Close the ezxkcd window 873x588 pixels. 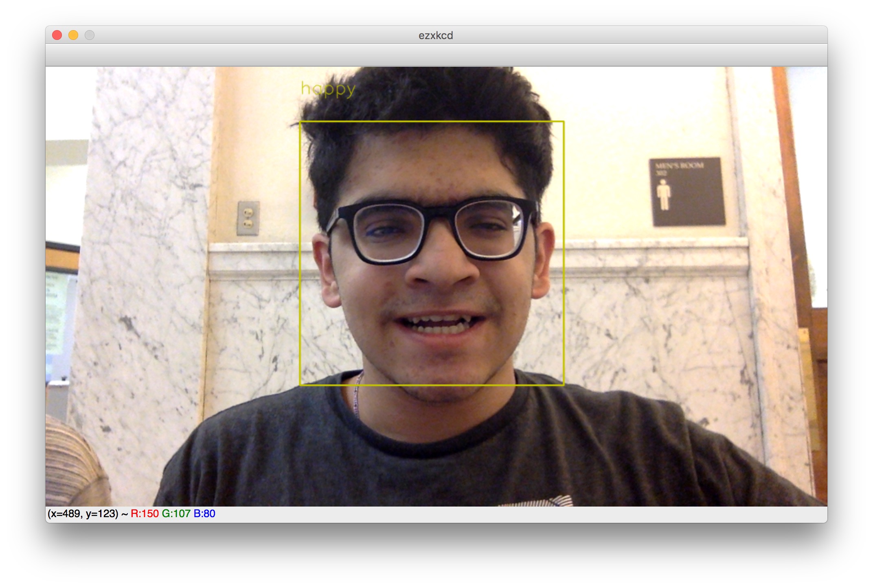[57, 35]
